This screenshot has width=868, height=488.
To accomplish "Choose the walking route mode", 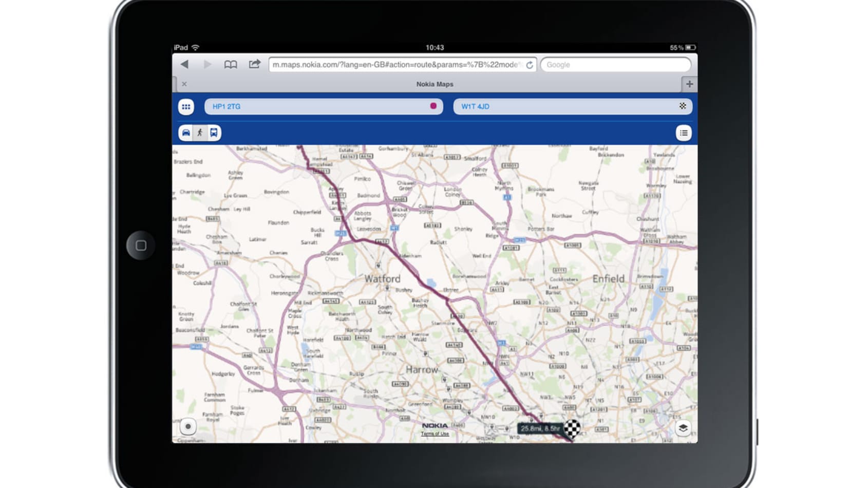I will coord(200,133).
